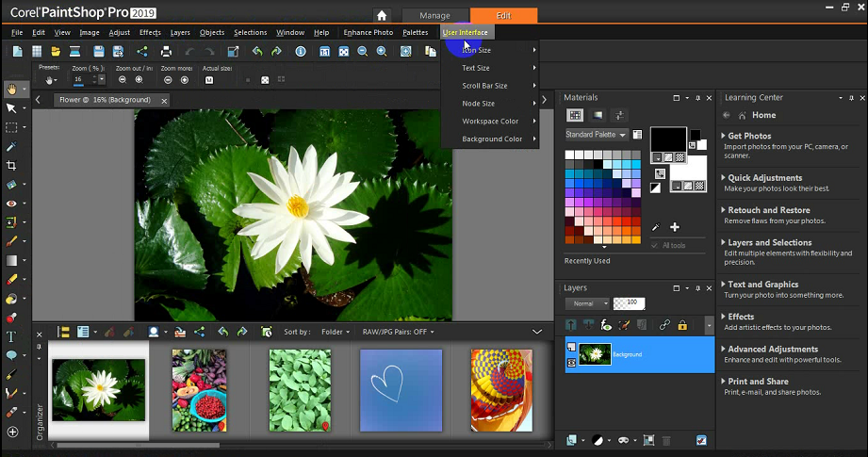Click Add to Palette plus icon
The image size is (868, 457).
coord(674,227)
